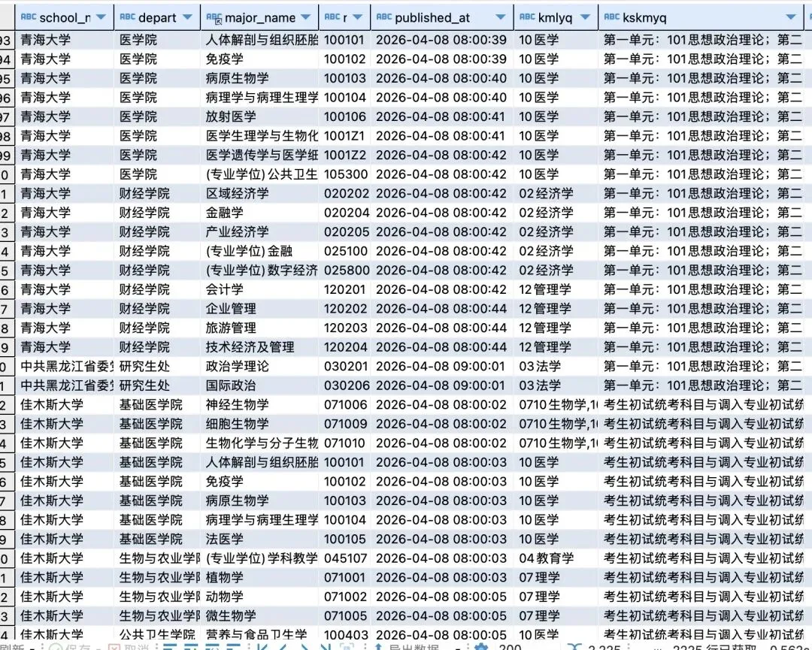Select the 病原生物学 cell in the 青海大学 row
This screenshot has width=812, height=650.
pos(259,78)
